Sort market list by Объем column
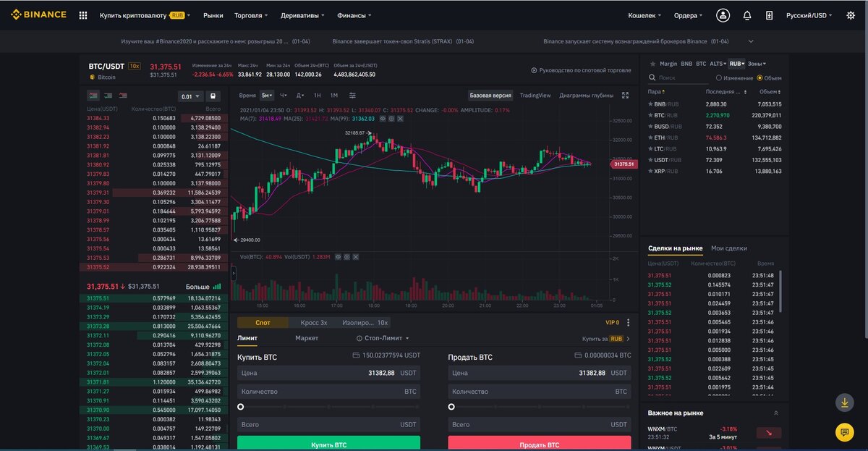The image size is (868, 451). coord(770,92)
